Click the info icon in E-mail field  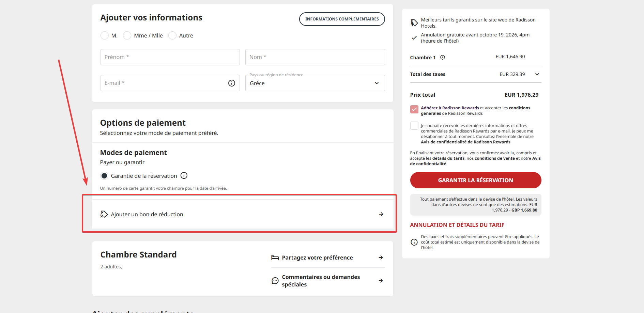click(232, 83)
